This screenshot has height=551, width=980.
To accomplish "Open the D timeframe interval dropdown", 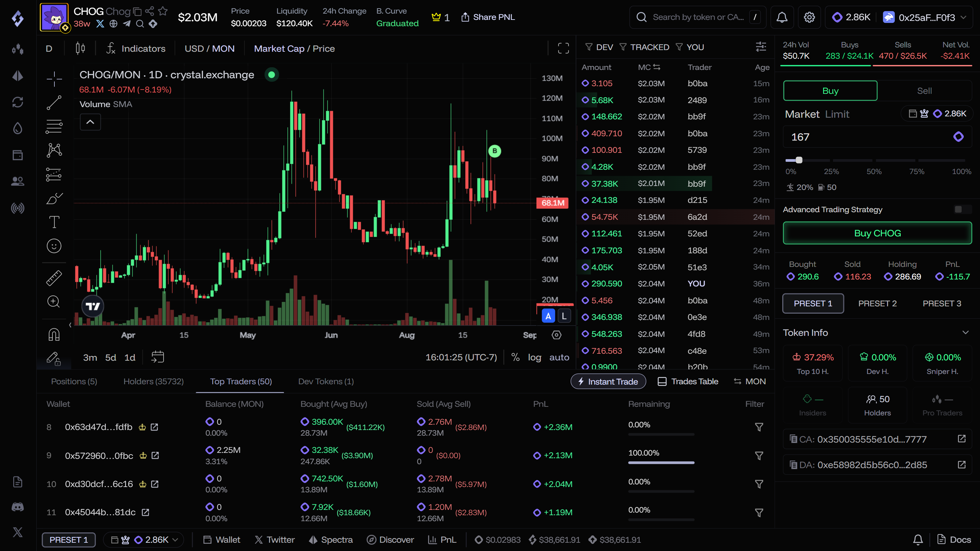I will coord(49,49).
